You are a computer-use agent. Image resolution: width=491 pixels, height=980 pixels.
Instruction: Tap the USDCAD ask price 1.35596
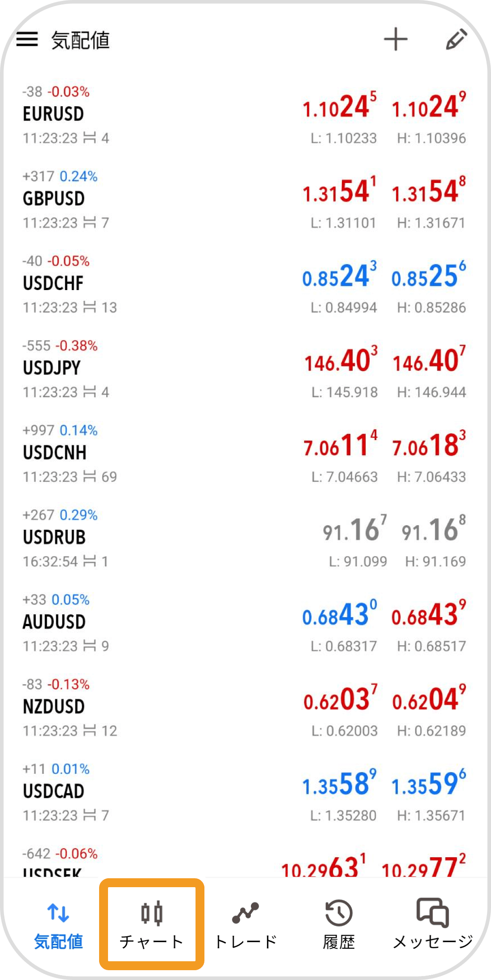[429, 784]
